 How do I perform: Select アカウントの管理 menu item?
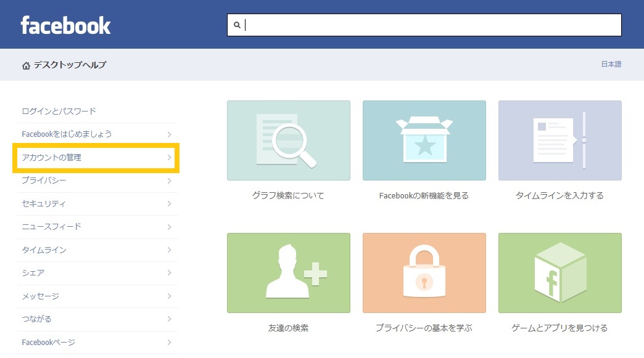(x=97, y=158)
